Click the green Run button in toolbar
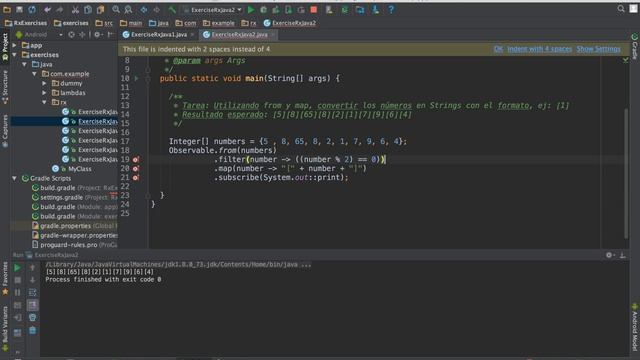 pos(251,9)
